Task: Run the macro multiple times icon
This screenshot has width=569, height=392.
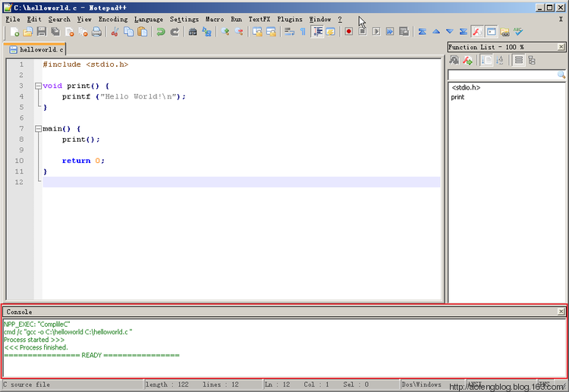Action: click(x=390, y=32)
